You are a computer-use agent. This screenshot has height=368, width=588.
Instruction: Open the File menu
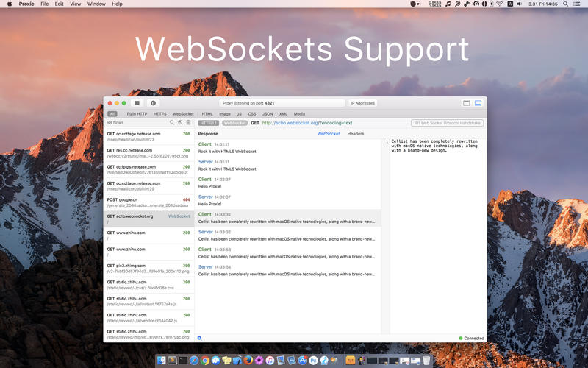(45, 4)
